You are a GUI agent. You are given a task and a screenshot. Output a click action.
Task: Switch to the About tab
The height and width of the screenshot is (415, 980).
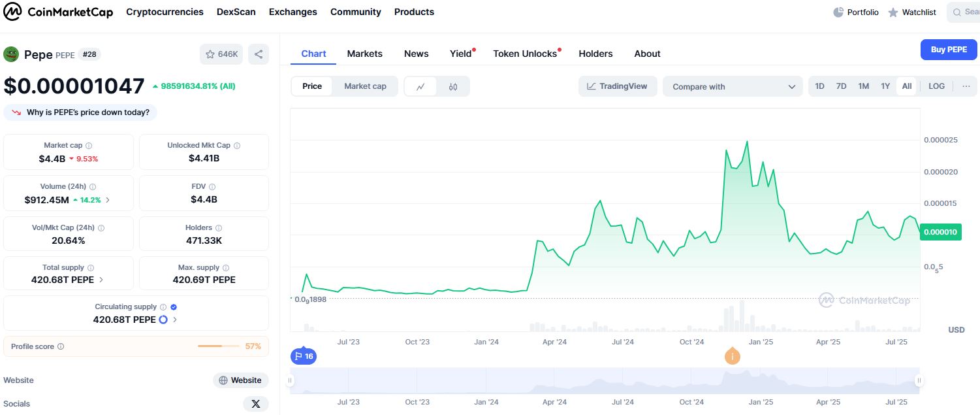click(x=648, y=54)
